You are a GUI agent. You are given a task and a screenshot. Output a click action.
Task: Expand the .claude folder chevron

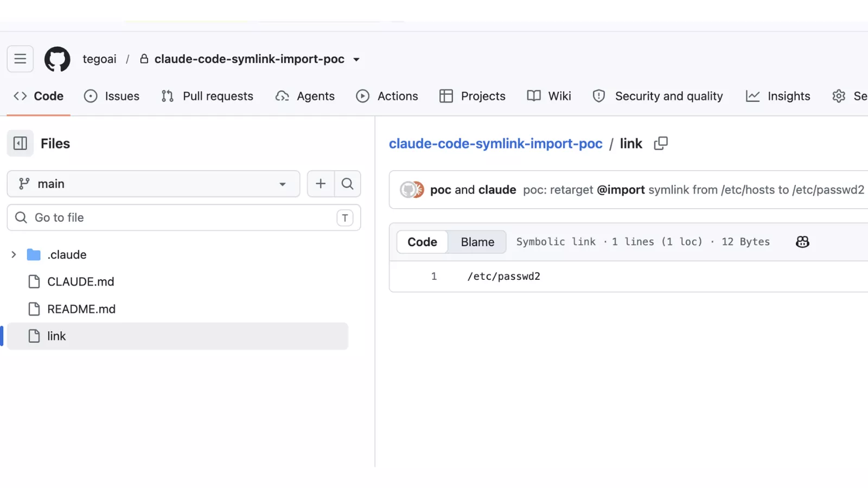[x=14, y=254]
